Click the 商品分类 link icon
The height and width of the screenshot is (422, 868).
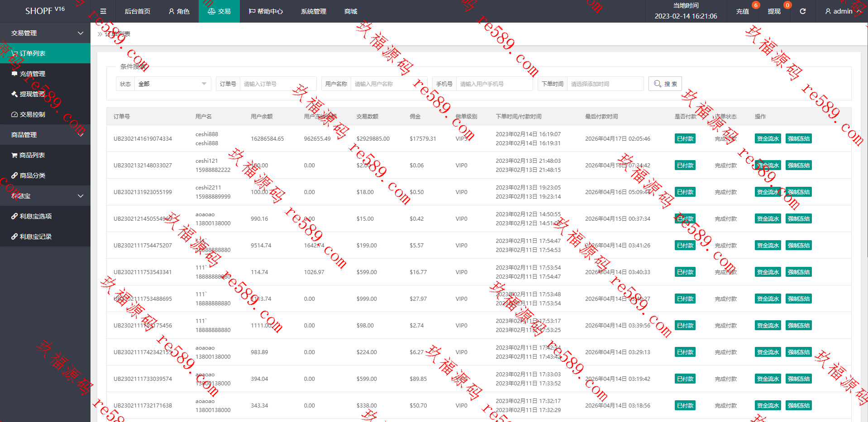[x=14, y=175]
